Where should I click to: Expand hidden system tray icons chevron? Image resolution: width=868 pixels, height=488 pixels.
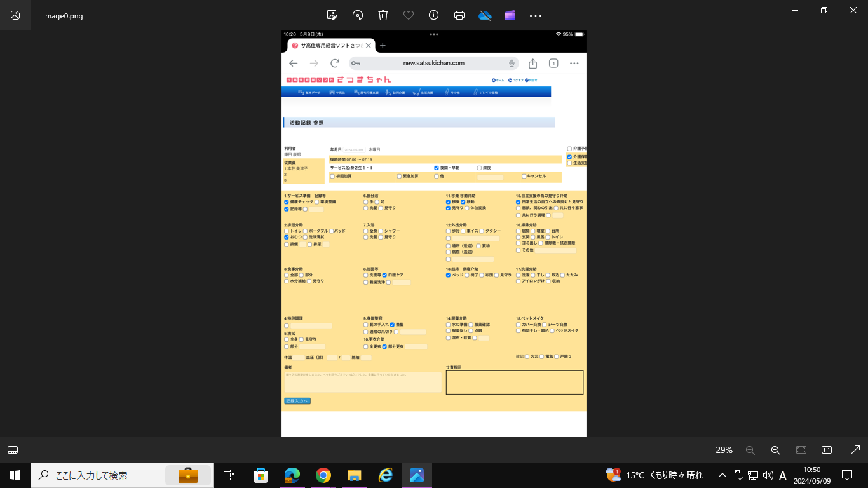point(722,475)
